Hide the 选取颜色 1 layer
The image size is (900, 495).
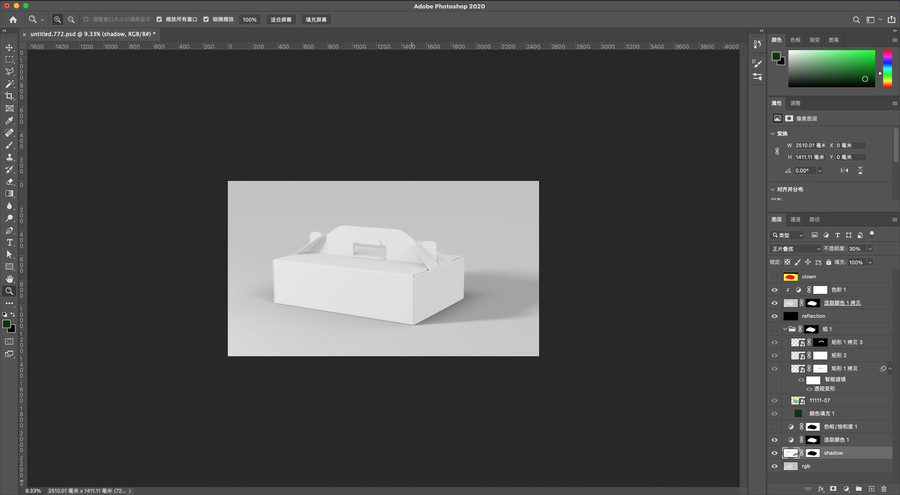pyautogui.click(x=774, y=440)
